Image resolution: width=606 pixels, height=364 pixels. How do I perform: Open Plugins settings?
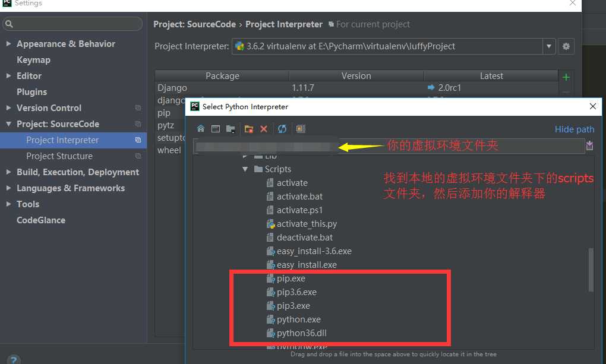[x=31, y=92]
